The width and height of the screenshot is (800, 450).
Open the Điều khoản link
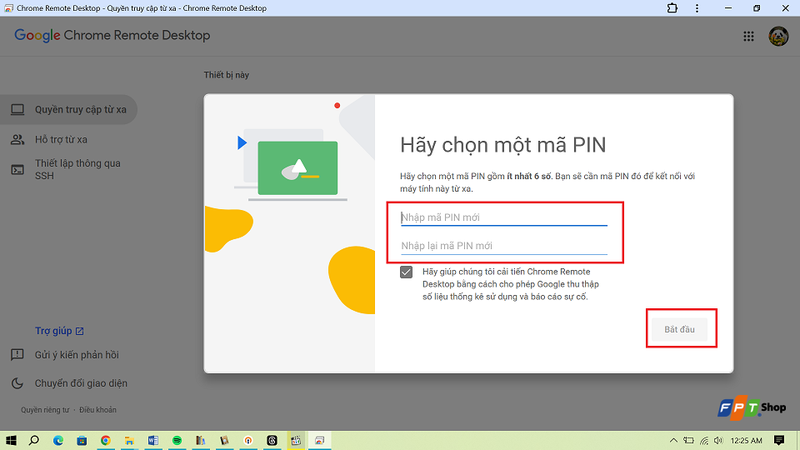point(97,410)
